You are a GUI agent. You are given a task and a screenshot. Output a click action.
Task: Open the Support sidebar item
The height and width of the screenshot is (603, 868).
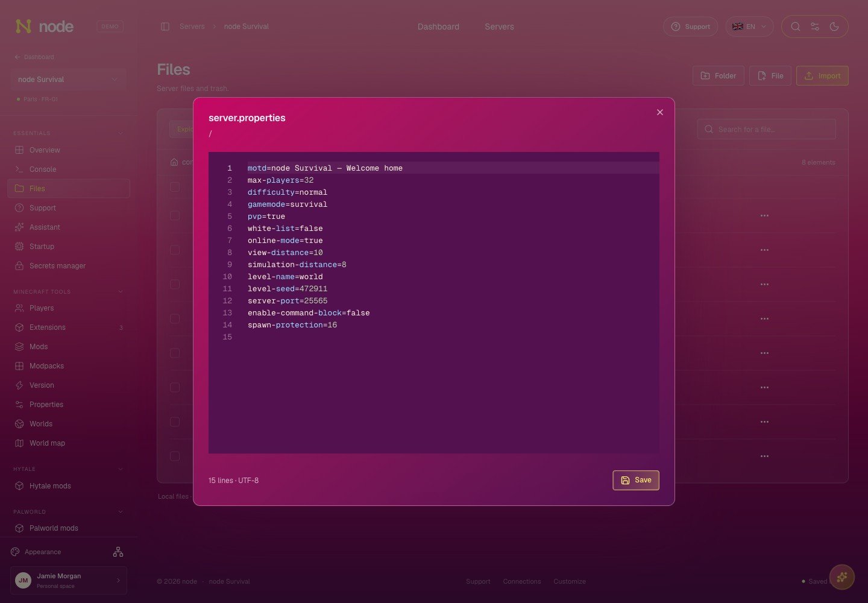tap(69, 208)
